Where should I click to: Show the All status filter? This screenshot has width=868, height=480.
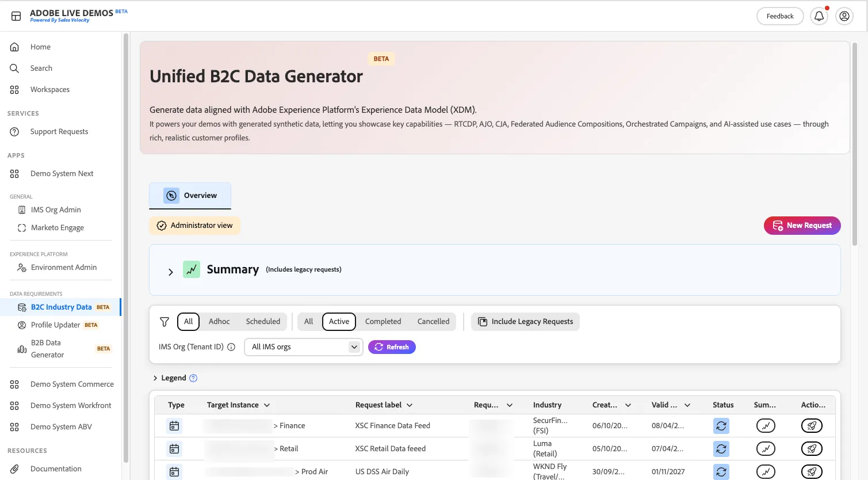click(309, 322)
